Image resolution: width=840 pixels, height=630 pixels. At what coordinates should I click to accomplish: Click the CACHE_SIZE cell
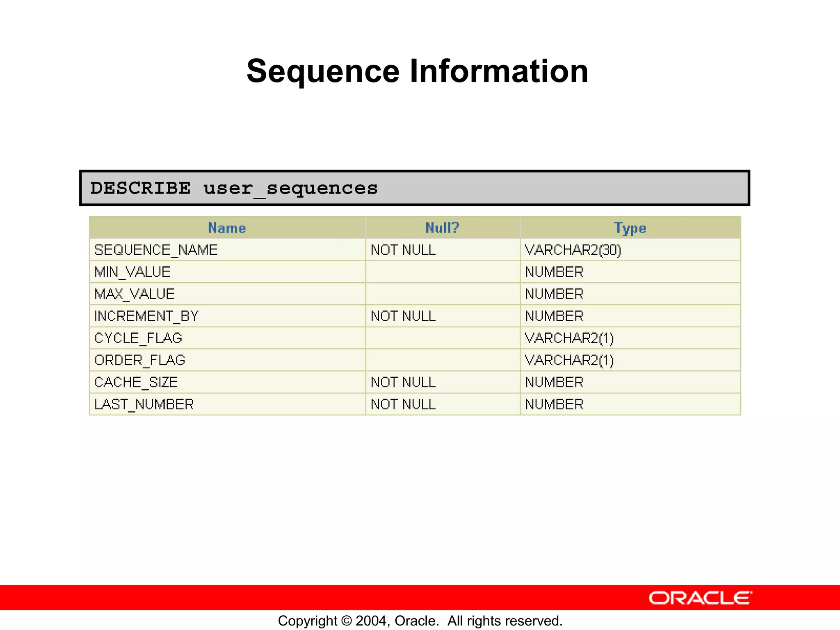click(x=136, y=382)
